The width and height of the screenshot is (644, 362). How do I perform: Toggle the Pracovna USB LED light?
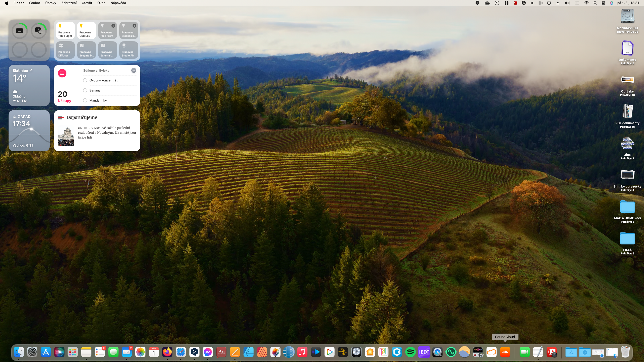(x=86, y=30)
